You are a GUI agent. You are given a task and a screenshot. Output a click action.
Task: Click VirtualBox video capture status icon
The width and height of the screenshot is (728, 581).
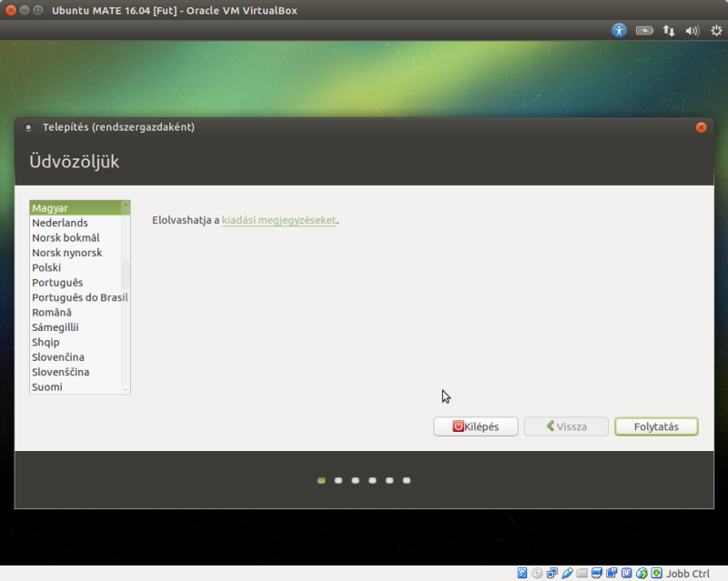pos(612,573)
